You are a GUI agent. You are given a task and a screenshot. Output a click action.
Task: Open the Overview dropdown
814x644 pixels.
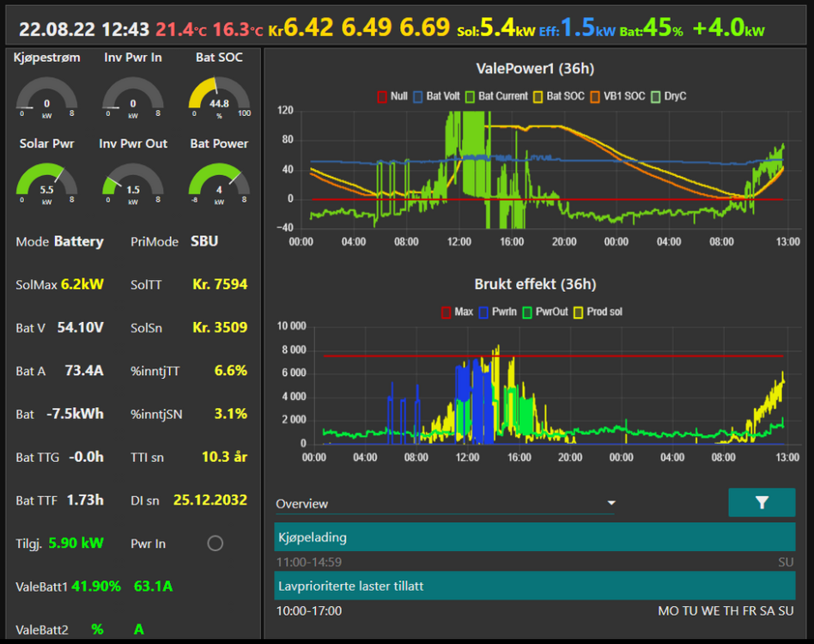coord(442,504)
